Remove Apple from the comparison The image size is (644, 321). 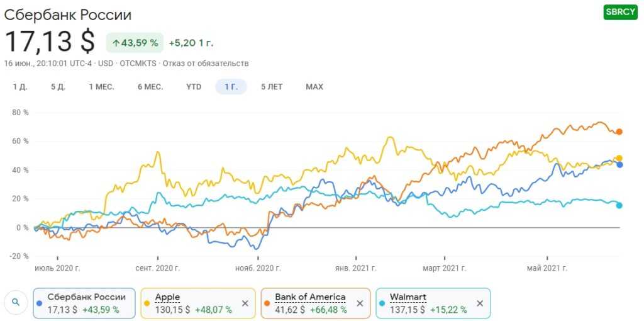245,303
